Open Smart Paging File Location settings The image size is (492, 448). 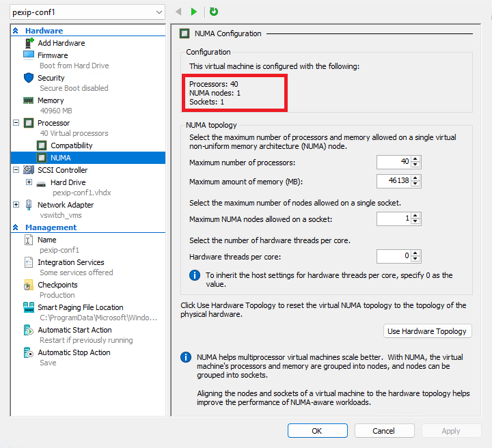tap(80, 307)
